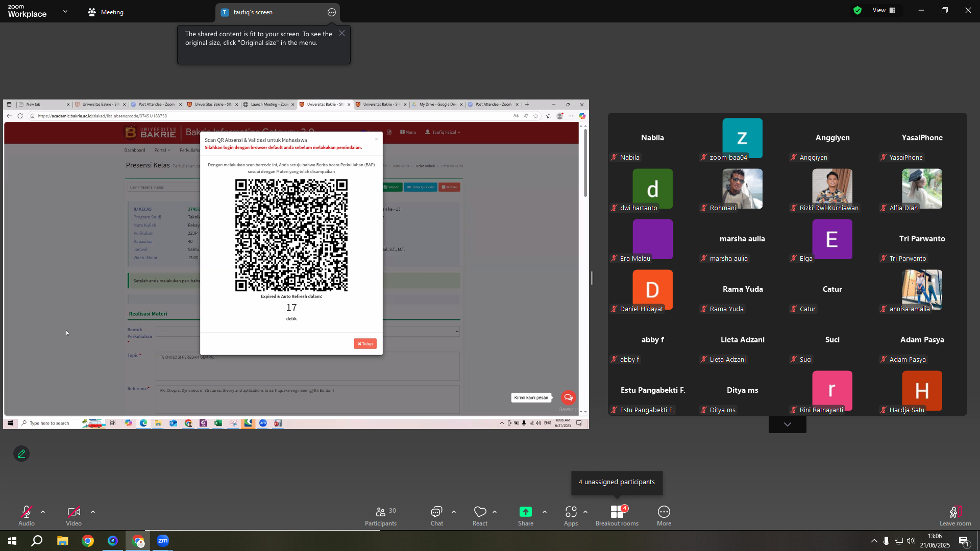Click the Dashboard link in shared page
This screenshot has width=980, height=551.
[135, 150]
